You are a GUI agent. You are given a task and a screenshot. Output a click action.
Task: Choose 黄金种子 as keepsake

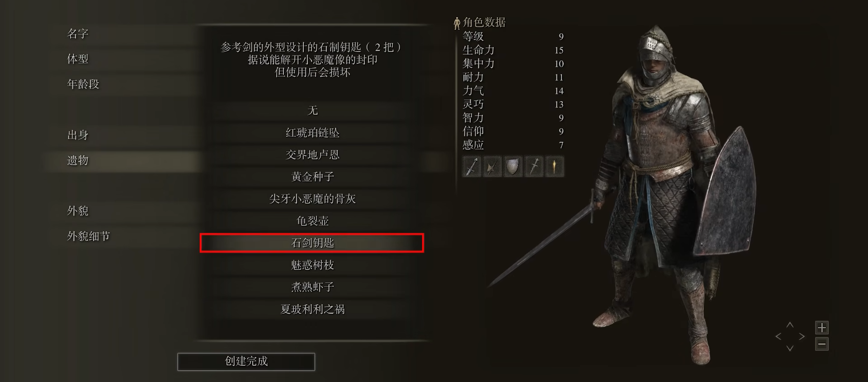(312, 177)
